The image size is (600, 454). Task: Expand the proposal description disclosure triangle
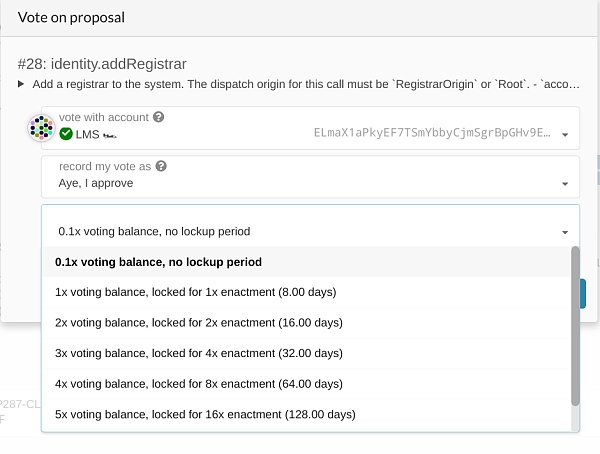tap(22, 85)
